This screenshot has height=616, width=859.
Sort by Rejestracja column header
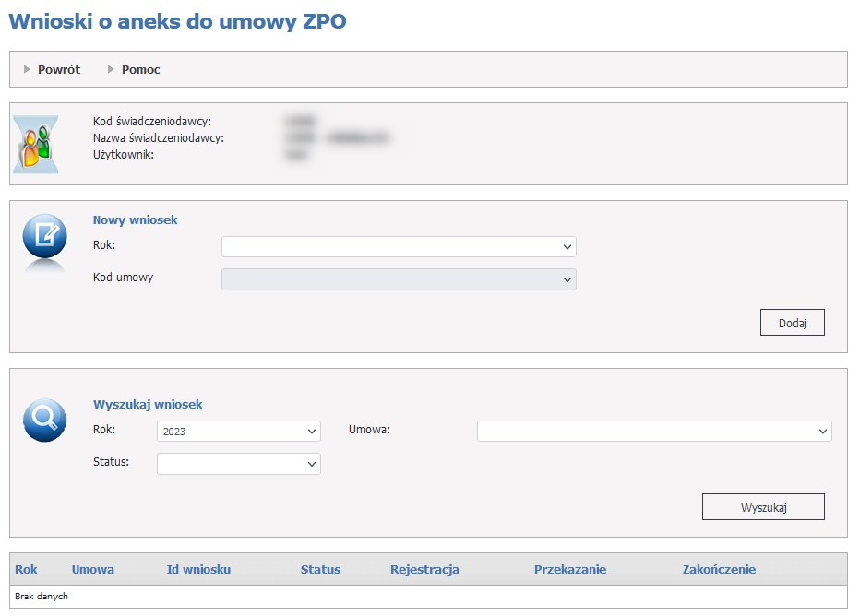click(x=424, y=569)
